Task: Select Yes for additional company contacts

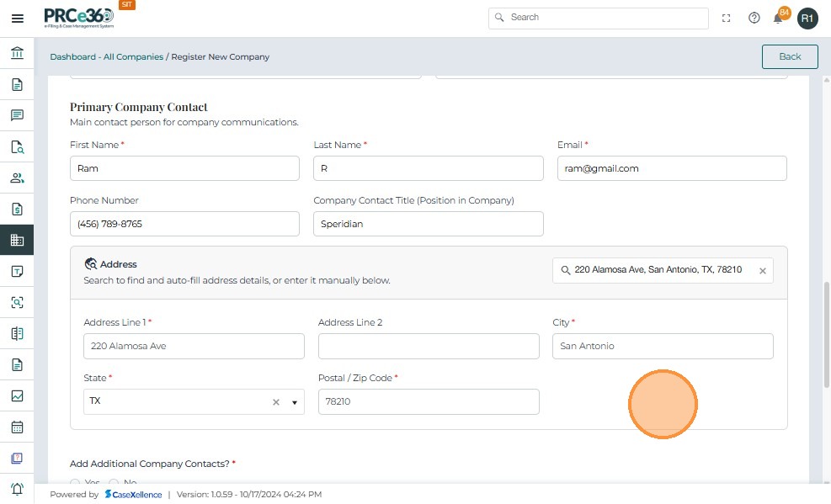Action: point(75,482)
